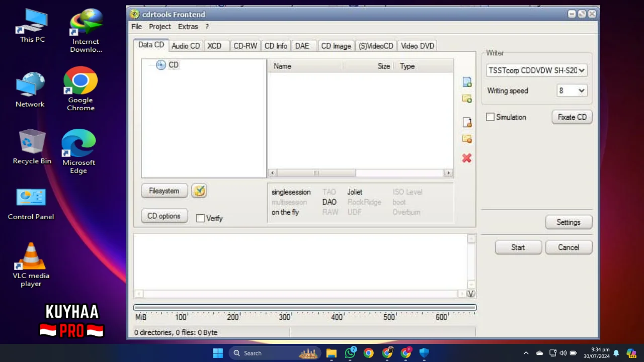Click the Start burn button
The width and height of the screenshot is (644, 362).
518,247
